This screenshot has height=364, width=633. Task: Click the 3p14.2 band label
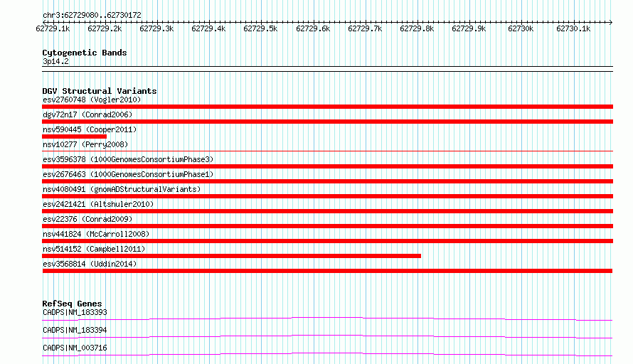pos(55,61)
